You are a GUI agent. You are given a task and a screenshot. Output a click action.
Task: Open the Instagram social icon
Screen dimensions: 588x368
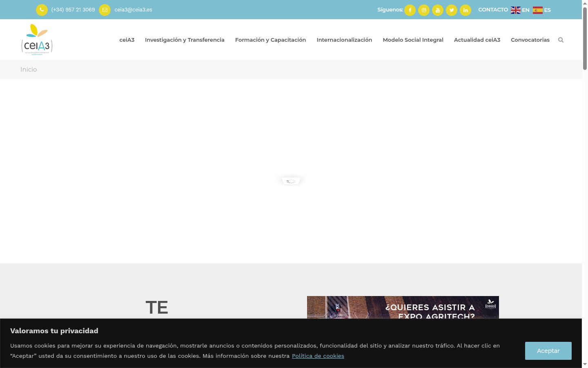pos(424,10)
